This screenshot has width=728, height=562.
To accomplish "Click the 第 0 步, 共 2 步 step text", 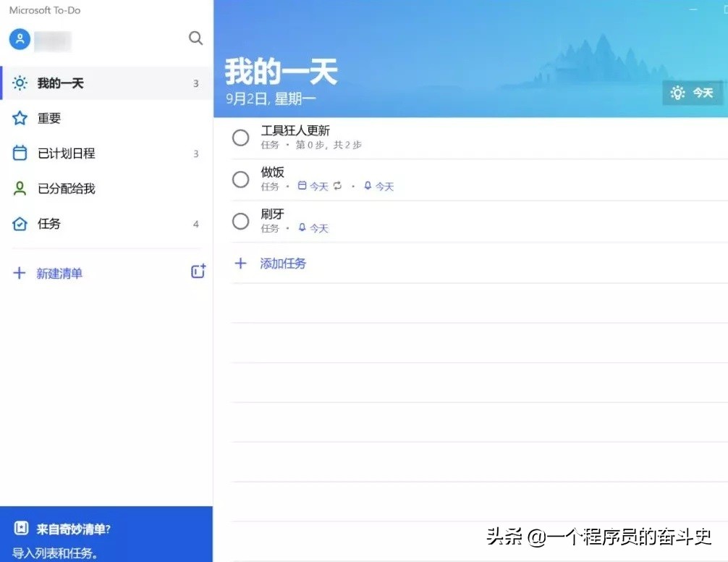I will tap(329, 145).
